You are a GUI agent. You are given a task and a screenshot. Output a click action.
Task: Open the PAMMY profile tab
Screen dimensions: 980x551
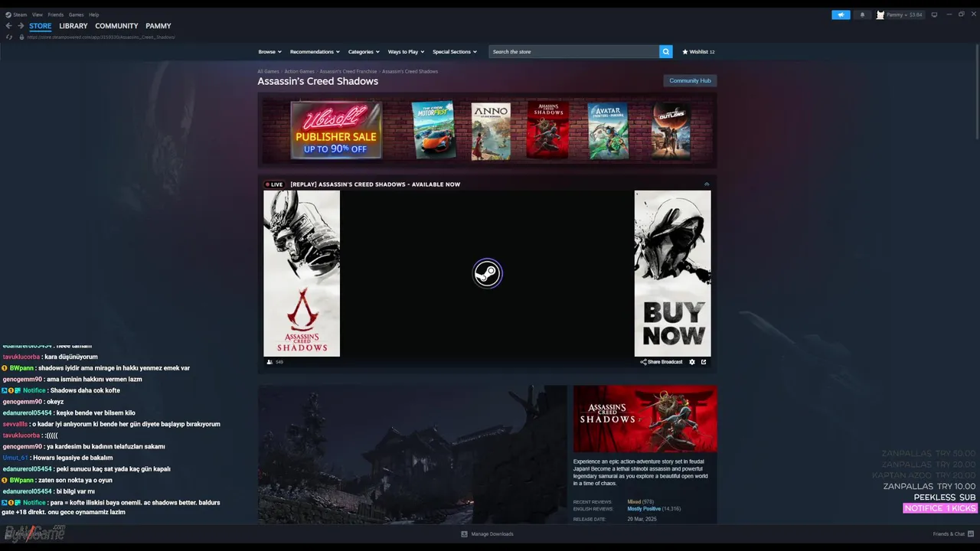(158, 26)
